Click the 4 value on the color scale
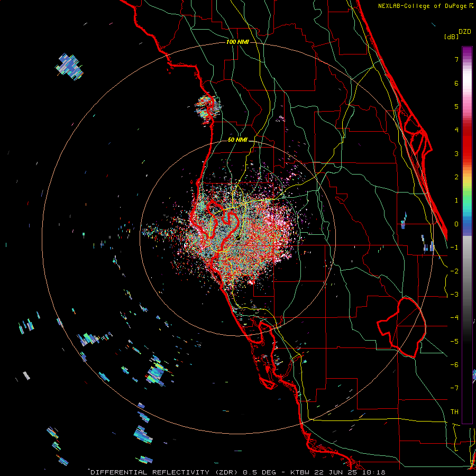476x476 pixels. (456, 130)
